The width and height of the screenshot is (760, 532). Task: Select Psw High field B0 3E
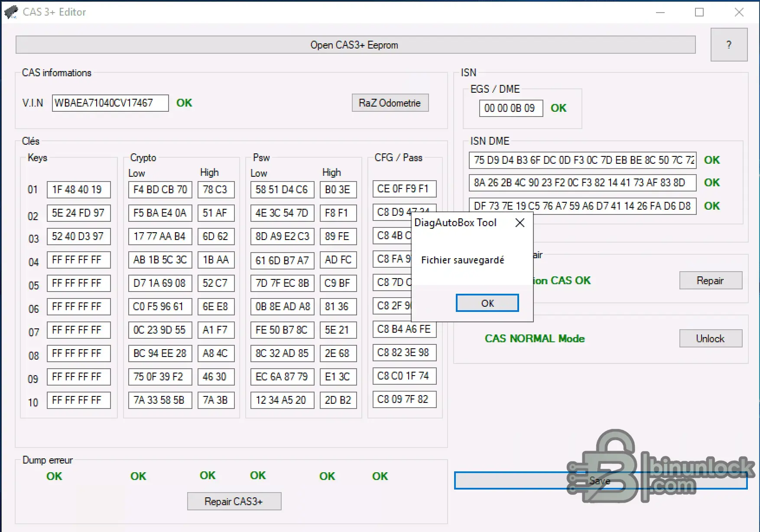pos(338,190)
